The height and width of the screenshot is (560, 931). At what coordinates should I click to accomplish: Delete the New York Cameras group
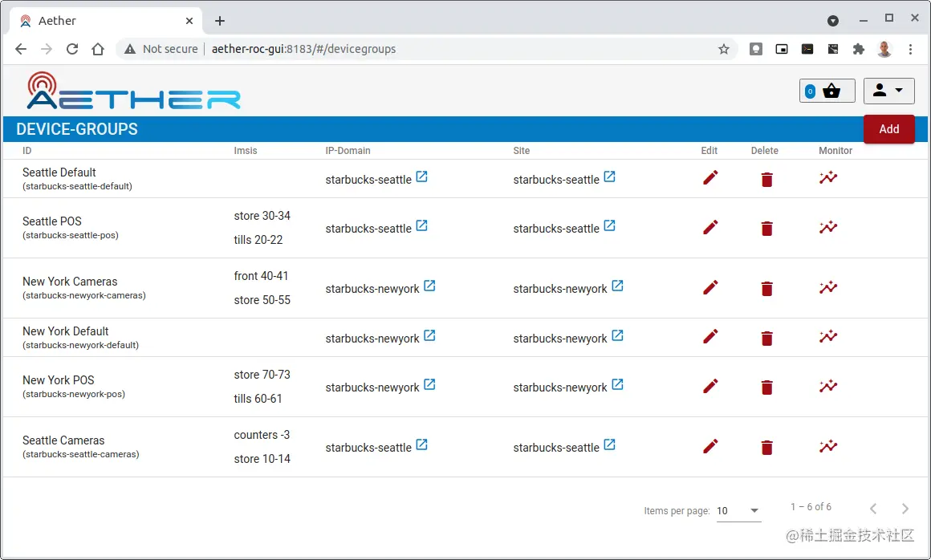(766, 289)
